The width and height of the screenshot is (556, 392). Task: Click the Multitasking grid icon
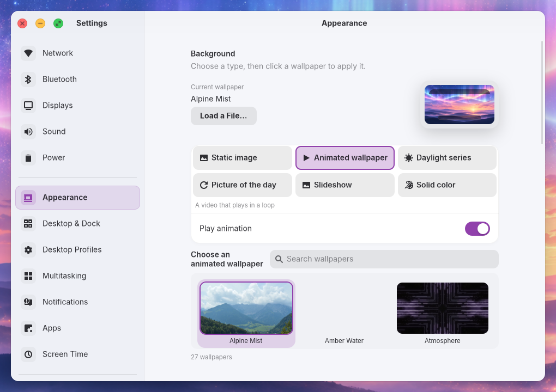(x=28, y=276)
